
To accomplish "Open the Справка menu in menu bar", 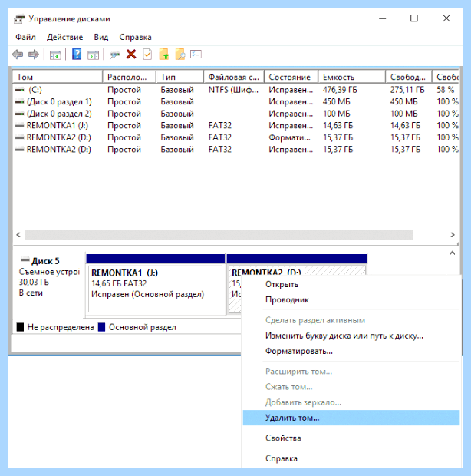I will point(135,37).
